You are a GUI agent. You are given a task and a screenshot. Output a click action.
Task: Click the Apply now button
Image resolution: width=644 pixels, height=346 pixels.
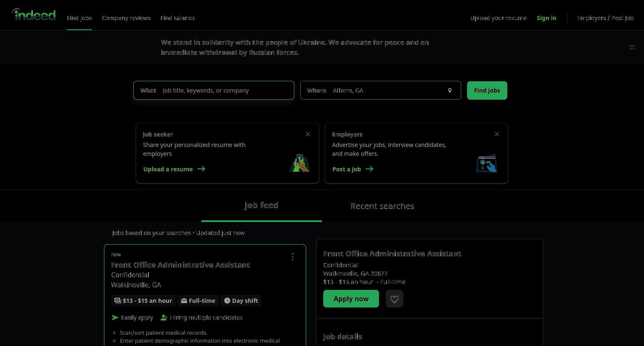click(351, 299)
